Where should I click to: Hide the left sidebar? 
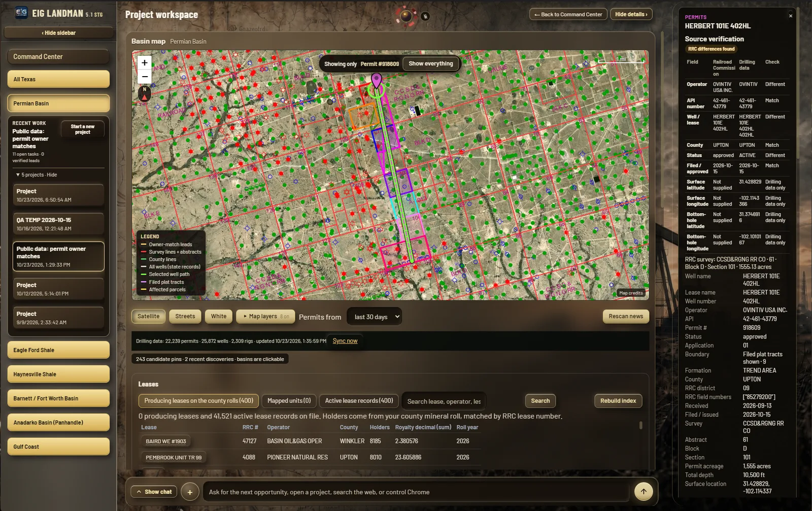(x=58, y=32)
